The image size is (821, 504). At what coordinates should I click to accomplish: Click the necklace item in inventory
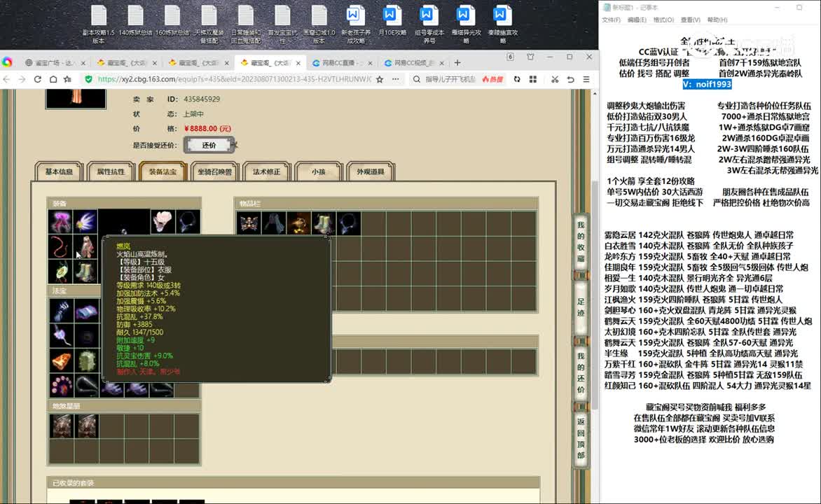pyautogui.click(x=347, y=223)
